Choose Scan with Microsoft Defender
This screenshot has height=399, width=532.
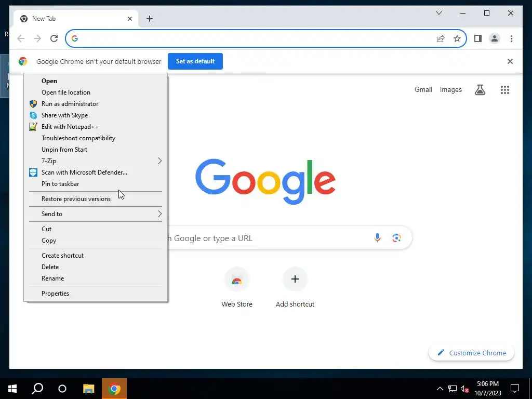pos(96,172)
